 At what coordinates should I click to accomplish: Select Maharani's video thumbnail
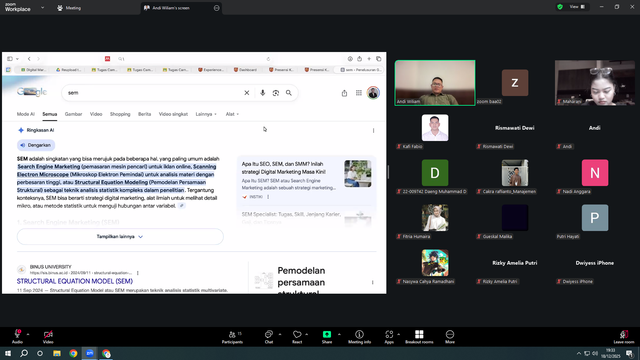pos(595,83)
